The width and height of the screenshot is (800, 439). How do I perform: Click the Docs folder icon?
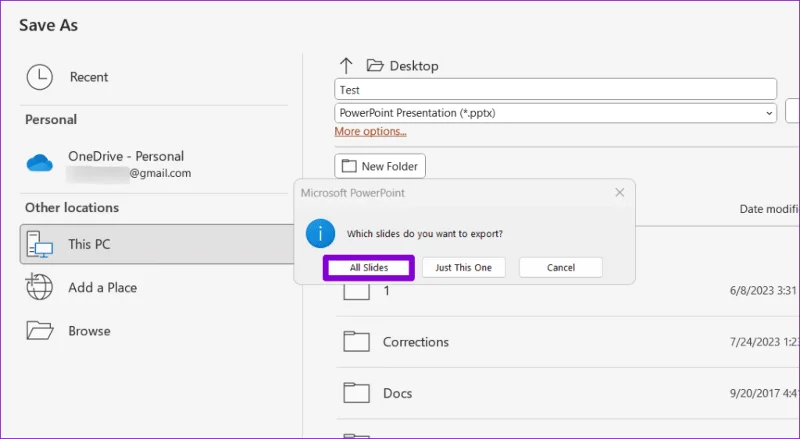tap(357, 393)
